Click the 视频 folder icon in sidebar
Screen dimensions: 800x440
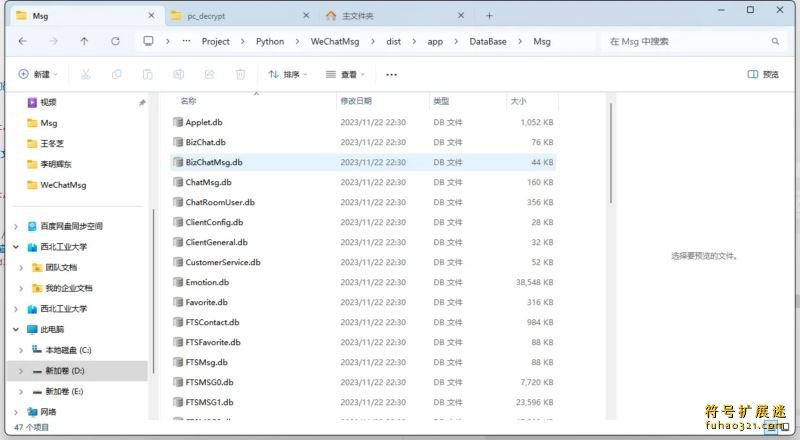[32, 102]
